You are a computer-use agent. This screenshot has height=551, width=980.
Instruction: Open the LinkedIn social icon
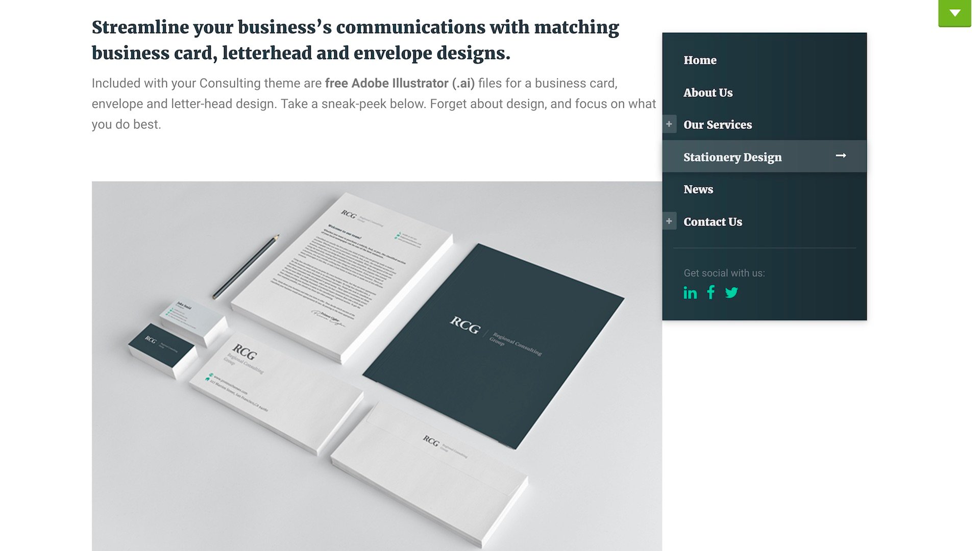tap(690, 293)
